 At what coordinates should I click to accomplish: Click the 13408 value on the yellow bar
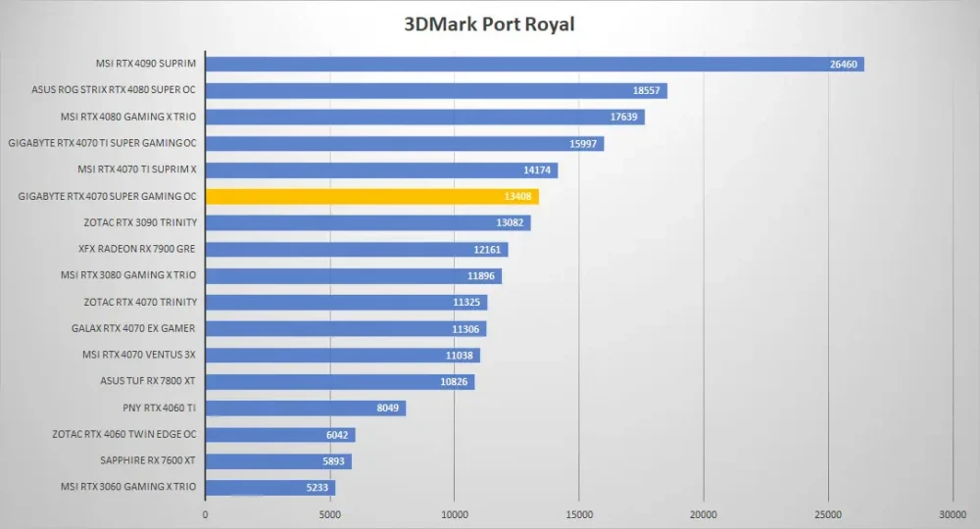click(517, 196)
